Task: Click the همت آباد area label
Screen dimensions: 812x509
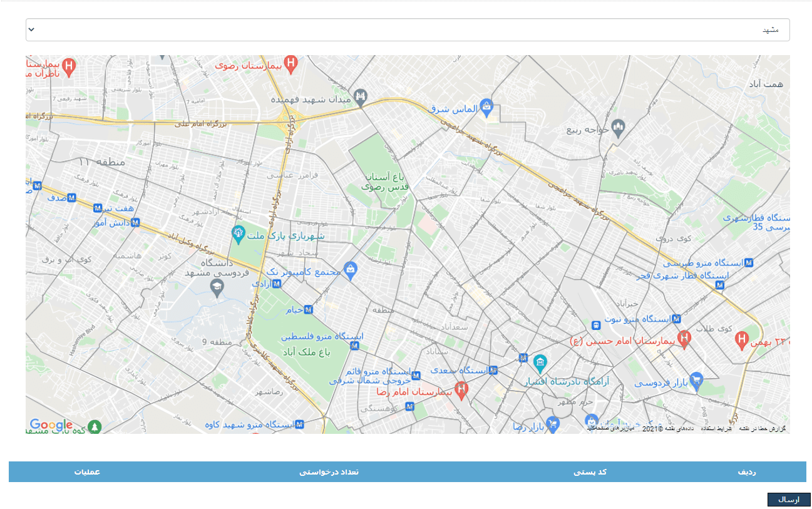Action: pyautogui.click(x=766, y=84)
